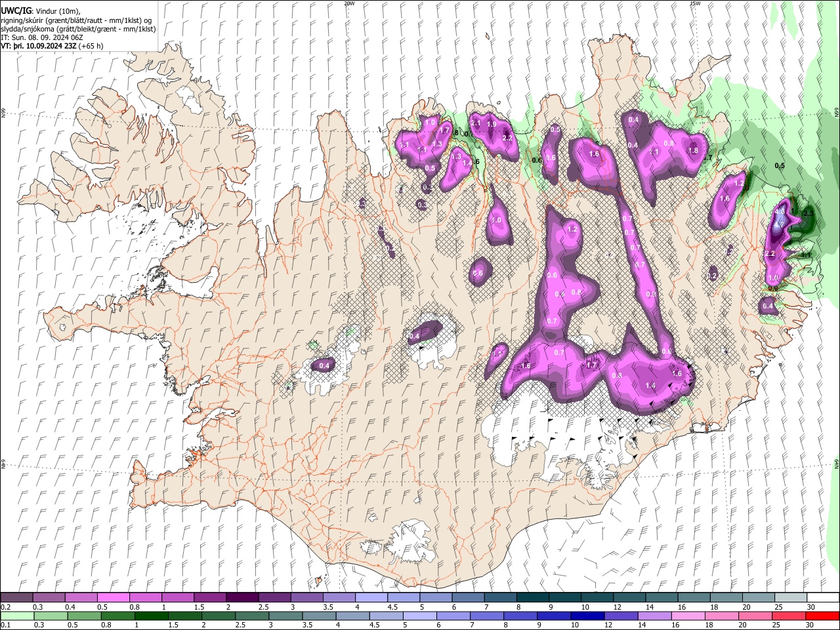Pick the bright red 30 mm rain swatch
Viewport: 840px width, 630px height.
[823, 616]
